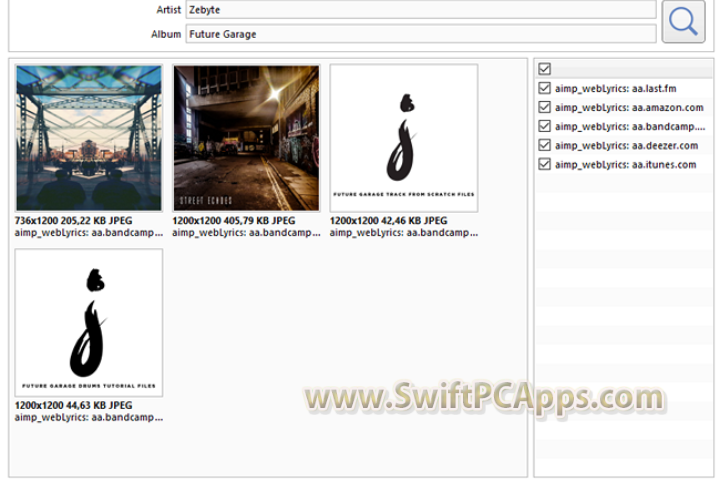
Task: Click the magnifier search button
Action: (x=683, y=22)
